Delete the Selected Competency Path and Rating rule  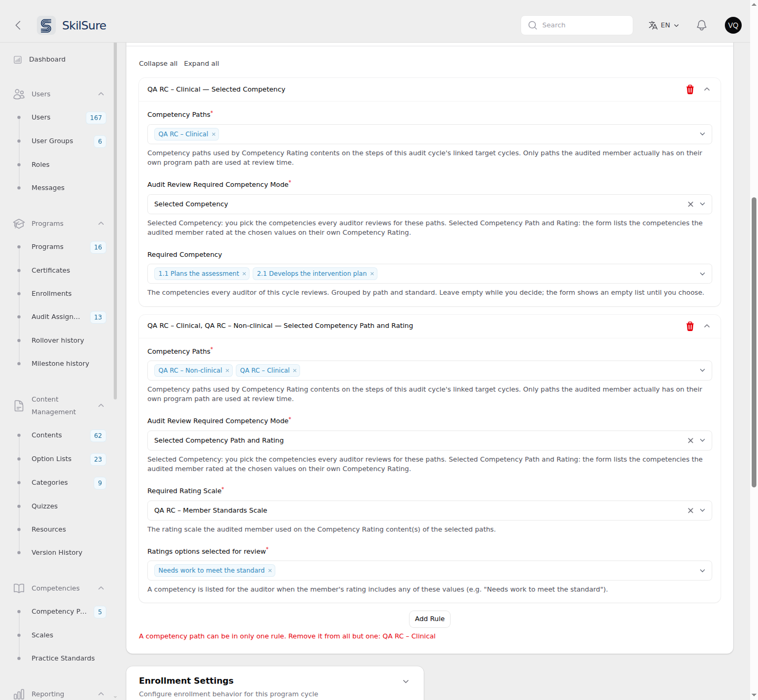coord(690,326)
